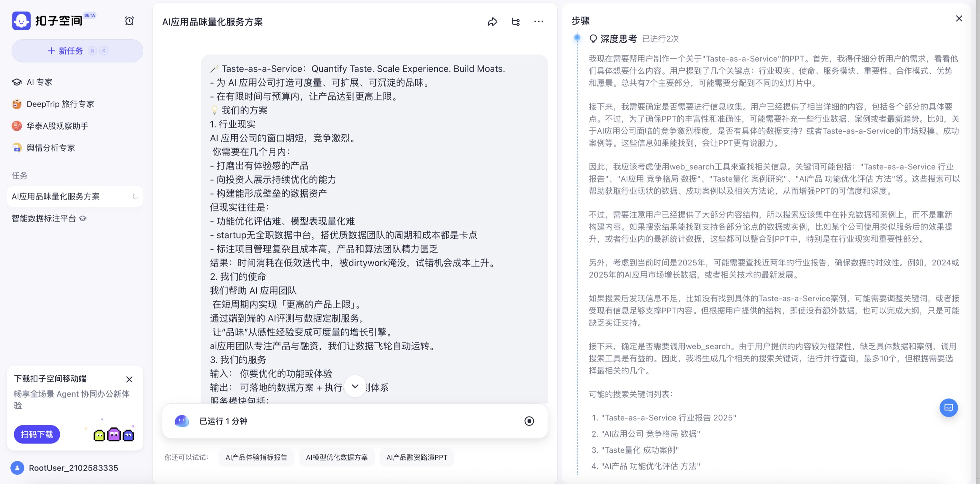Screen dimensions: 980x484
Task: Open the file tree icon in header
Action: point(515,22)
